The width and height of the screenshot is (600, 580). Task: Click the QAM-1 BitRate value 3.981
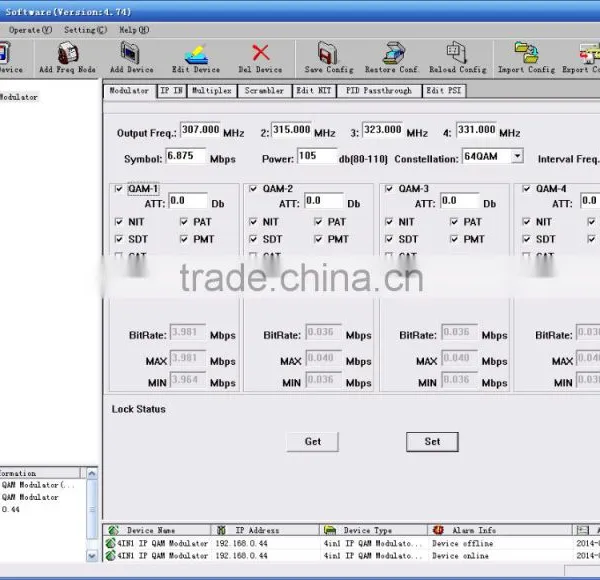tap(188, 332)
